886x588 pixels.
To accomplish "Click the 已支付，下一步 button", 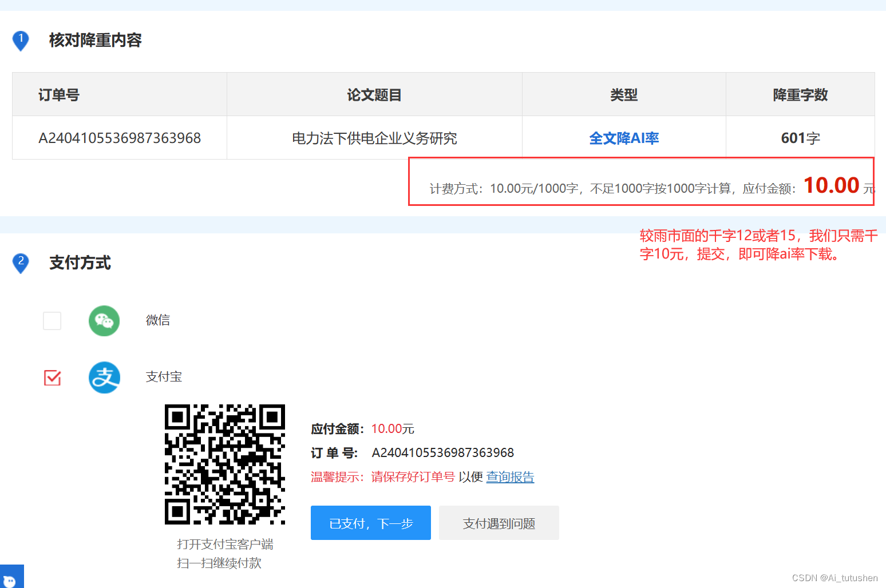I will click(x=371, y=523).
